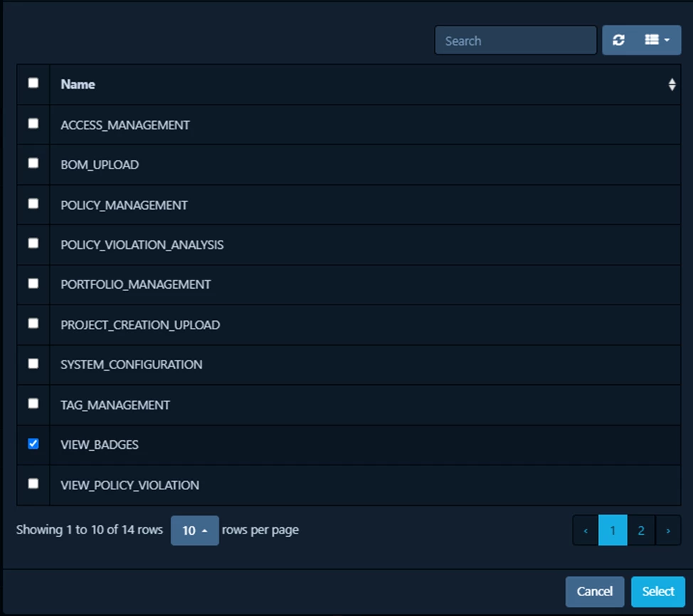Screen dimensions: 693x616
Task: Click the Search input field
Action: click(x=515, y=40)
